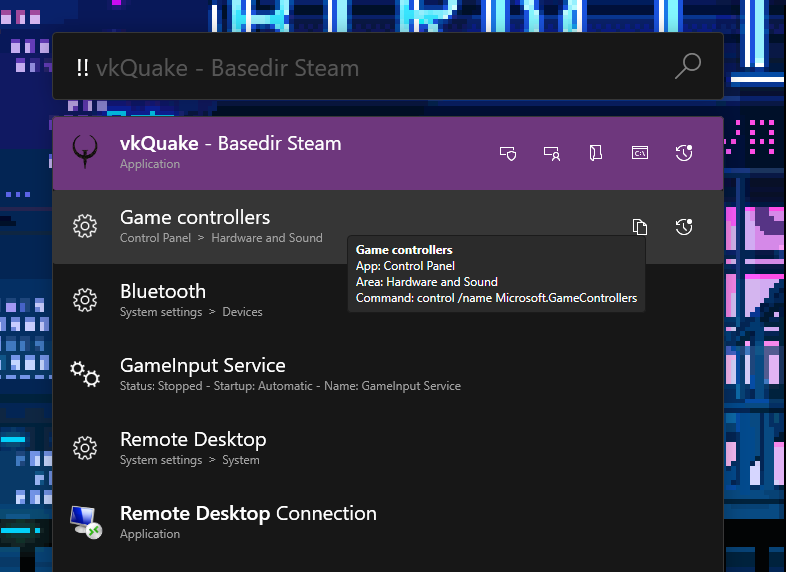Viewport: 786px width, 572px height.
Task: Select the GameInput Service result
Action: click(x=388, y=374)
